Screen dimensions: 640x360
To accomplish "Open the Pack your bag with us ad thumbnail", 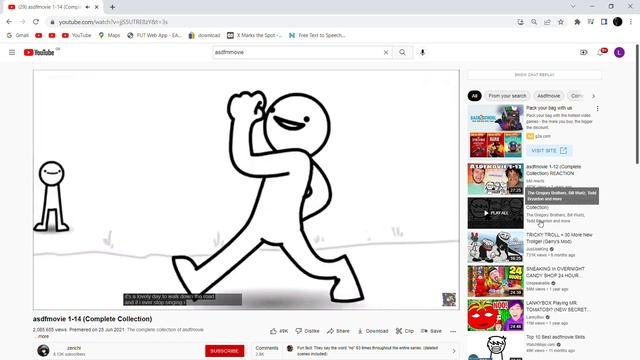I will click(495, 131).
